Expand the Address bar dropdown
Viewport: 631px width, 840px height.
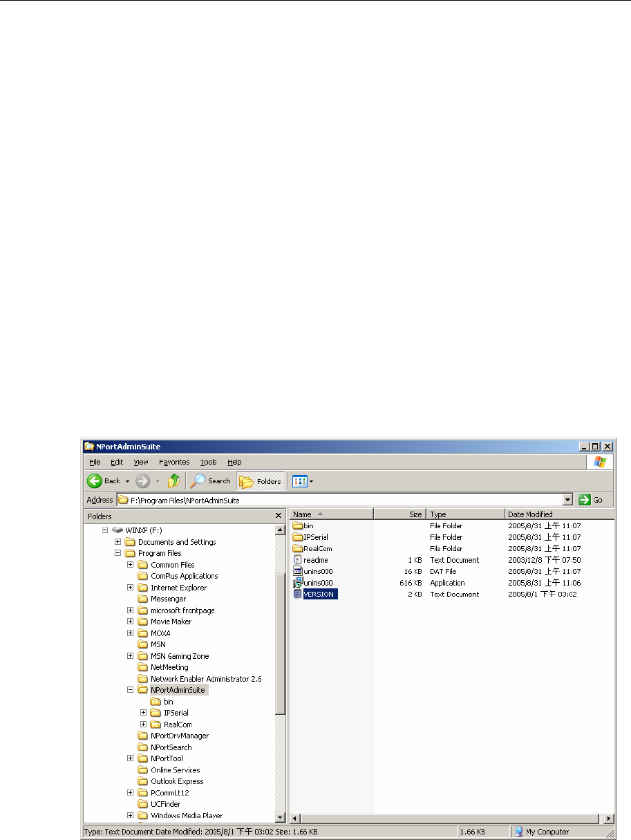pos(568,500)
